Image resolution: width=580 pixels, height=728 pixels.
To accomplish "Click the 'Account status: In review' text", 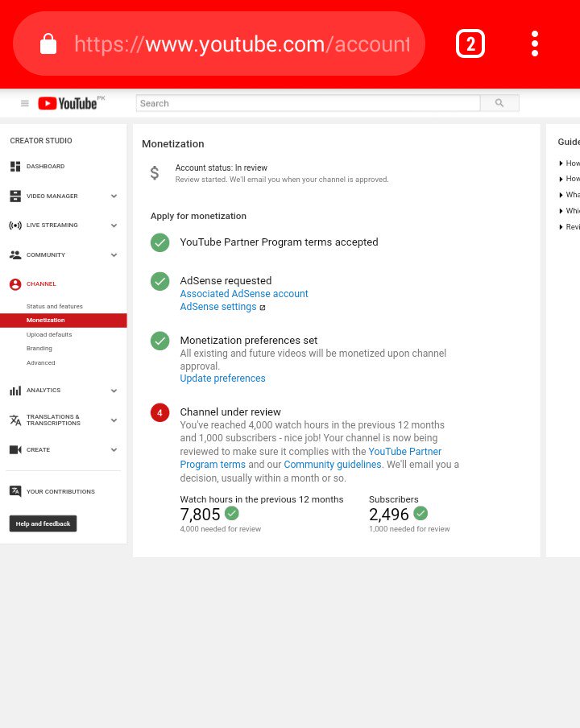I will point(221,168).
